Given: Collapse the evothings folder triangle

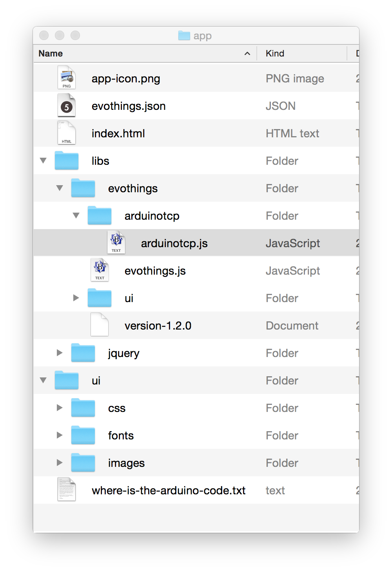Looking at the screenshot, I should click(x=60, y=188).
